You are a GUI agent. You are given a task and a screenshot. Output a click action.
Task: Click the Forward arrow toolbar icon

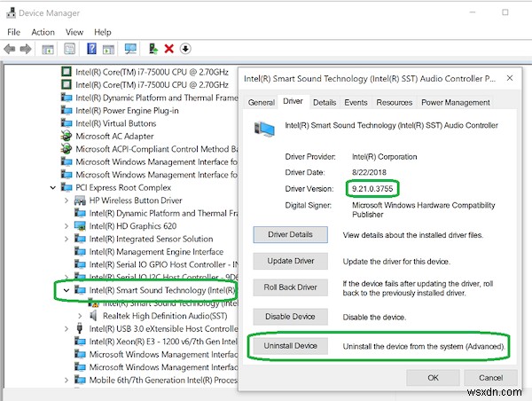tap(26, 49)
